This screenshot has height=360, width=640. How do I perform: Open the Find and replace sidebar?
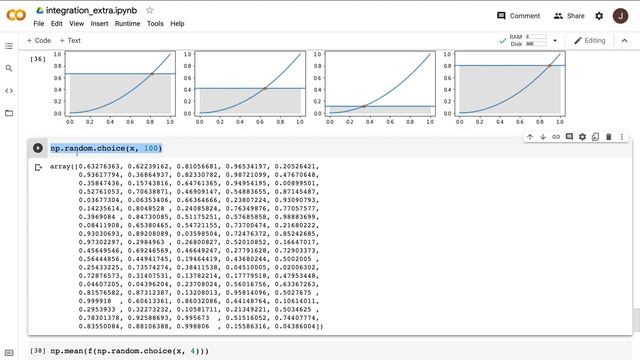(9, 69)
